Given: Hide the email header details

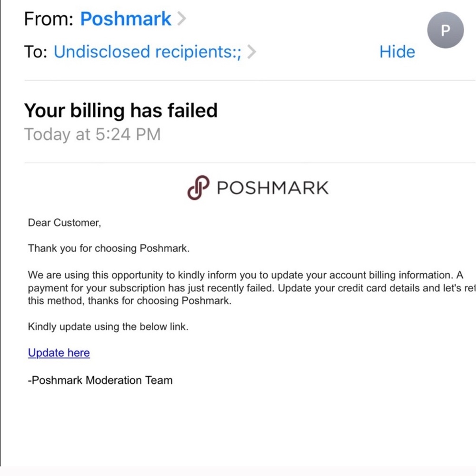Looking at the screenshot, I should [x=397, y=52].
